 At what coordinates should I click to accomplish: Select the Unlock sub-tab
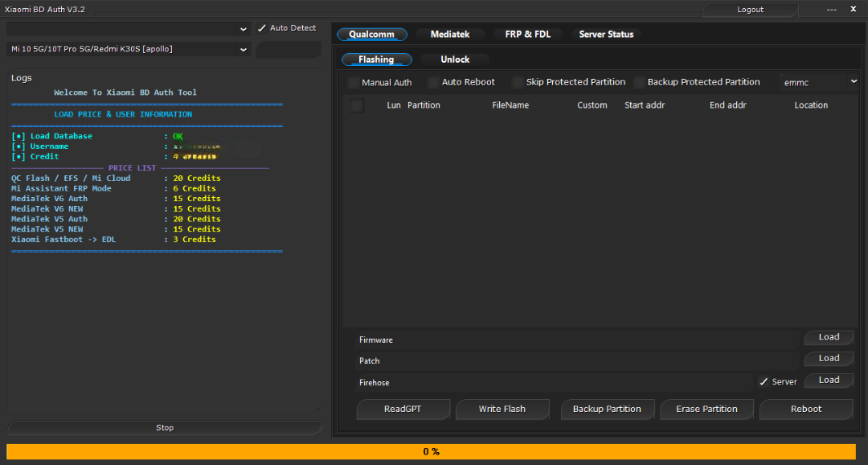pyautogui.click(x=455, y=60)
